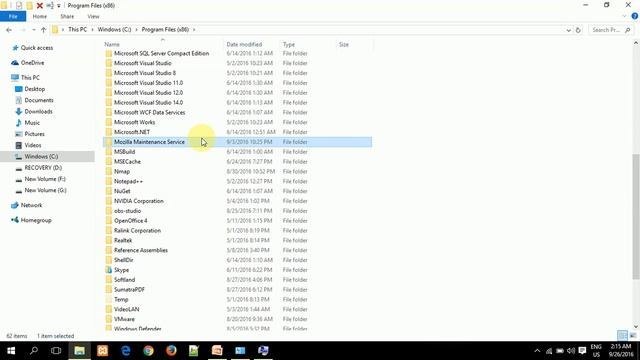Launch Microsoft Edge from taskbar
Image resolution: width=640 pixels, height=360 pixels.
pos(125,351)
